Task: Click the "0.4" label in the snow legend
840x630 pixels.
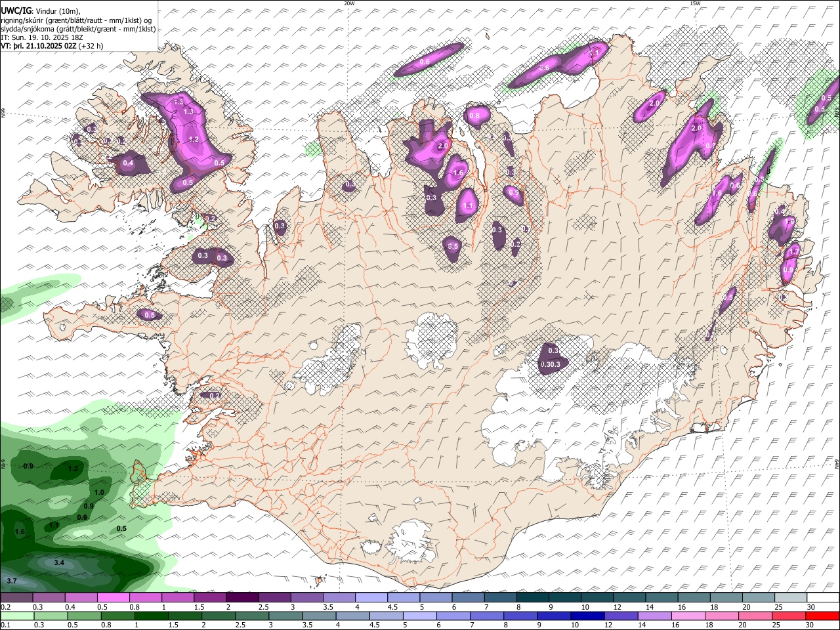Action: [x=70, y=607]
